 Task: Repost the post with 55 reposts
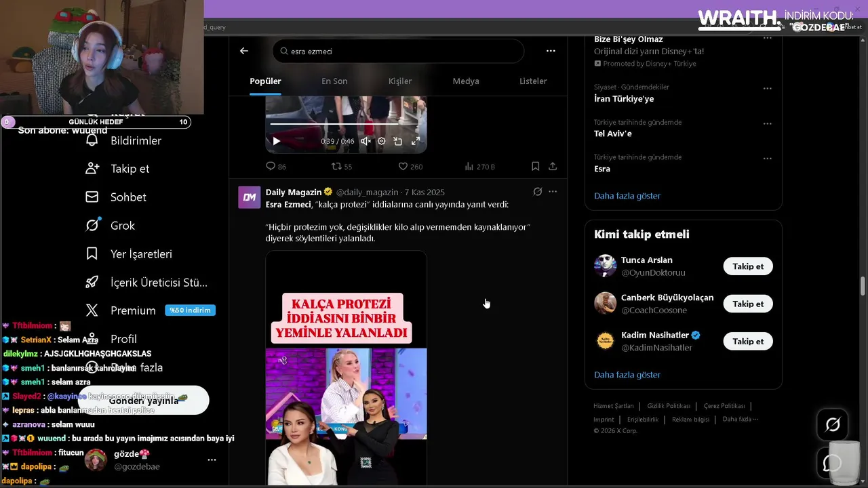(x=341, y=166)
